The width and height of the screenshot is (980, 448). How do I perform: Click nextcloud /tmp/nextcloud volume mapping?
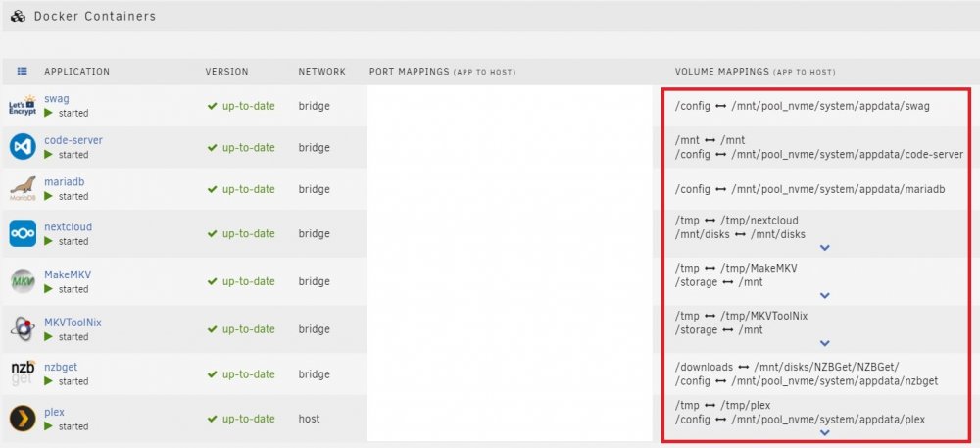point(737,221)
